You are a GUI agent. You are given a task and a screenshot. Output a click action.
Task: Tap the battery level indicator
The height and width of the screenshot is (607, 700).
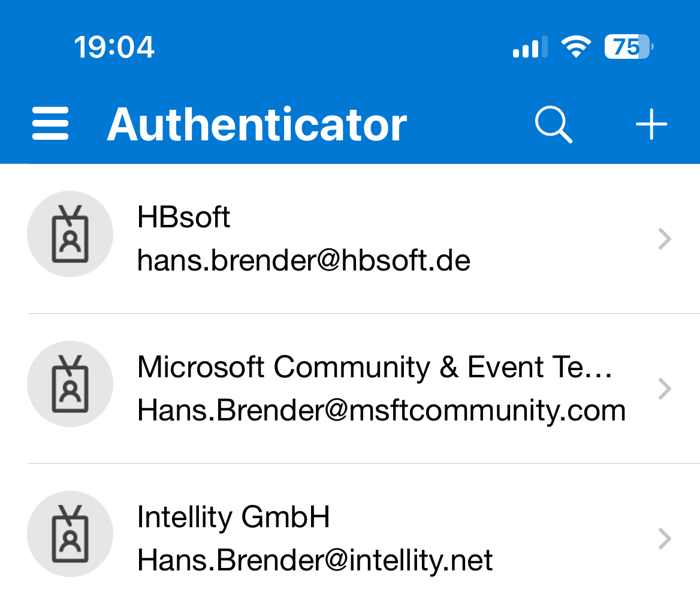(x=628, y=47)
